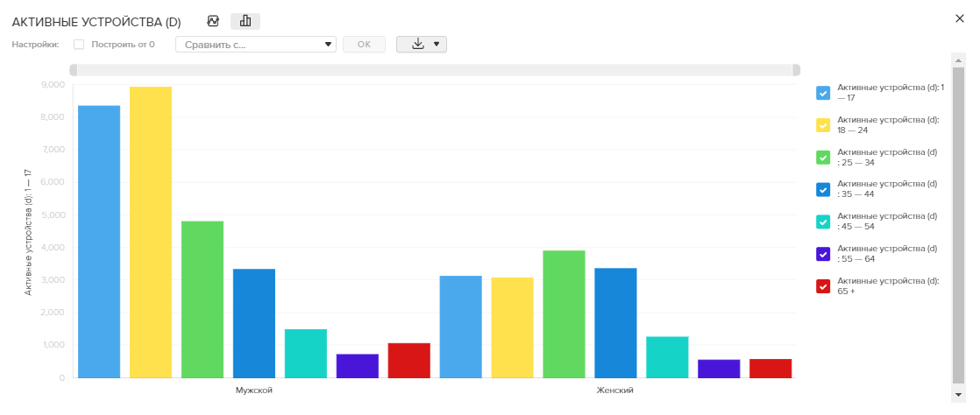980x415 pixels.
Task: Open the 'Сравнить с...' dropdown
Action: (x=256, y=44)
